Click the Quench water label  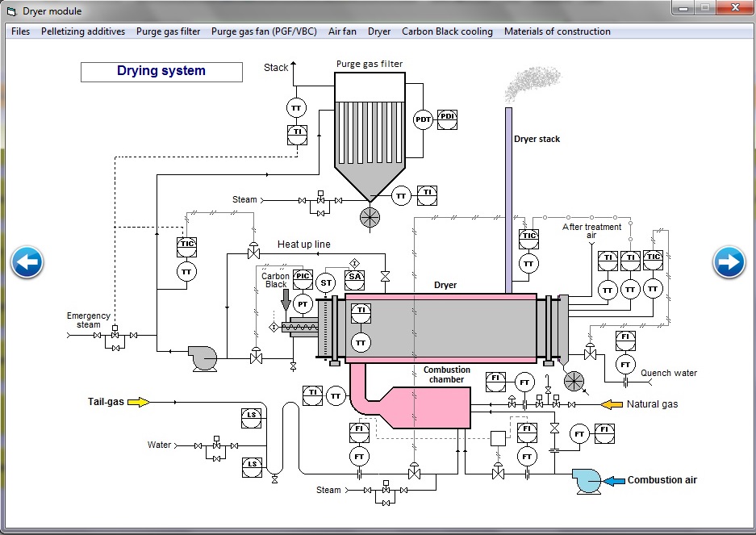tap(669, 373)
